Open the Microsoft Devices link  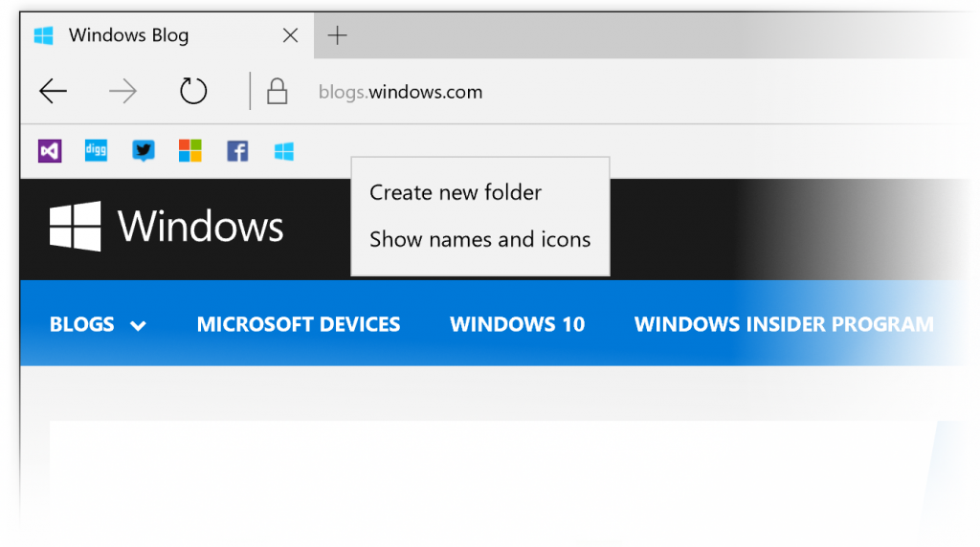299,325
